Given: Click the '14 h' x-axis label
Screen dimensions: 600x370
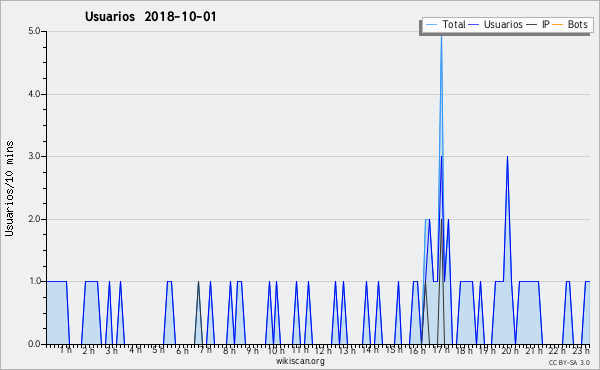Looking at the screenshot, I should (370, 350).
